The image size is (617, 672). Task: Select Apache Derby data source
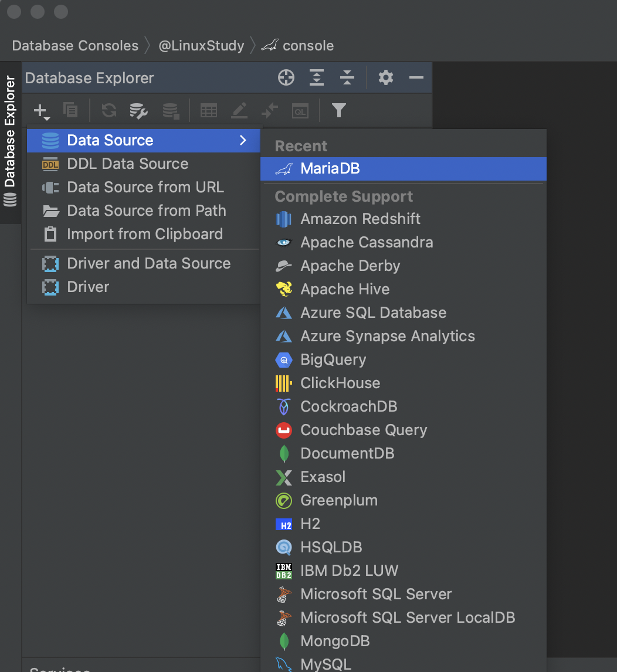[404, 266]
